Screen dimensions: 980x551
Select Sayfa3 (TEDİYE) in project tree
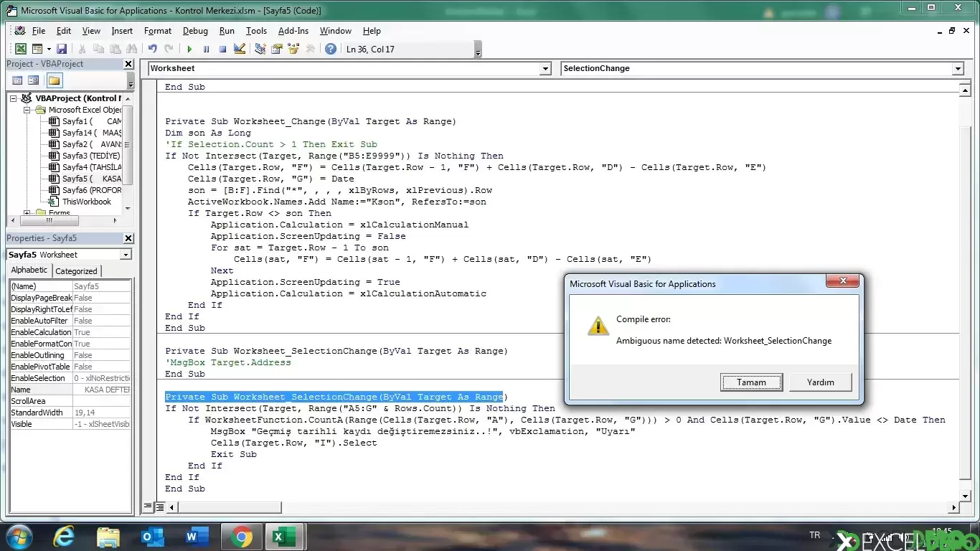[84, 156]
